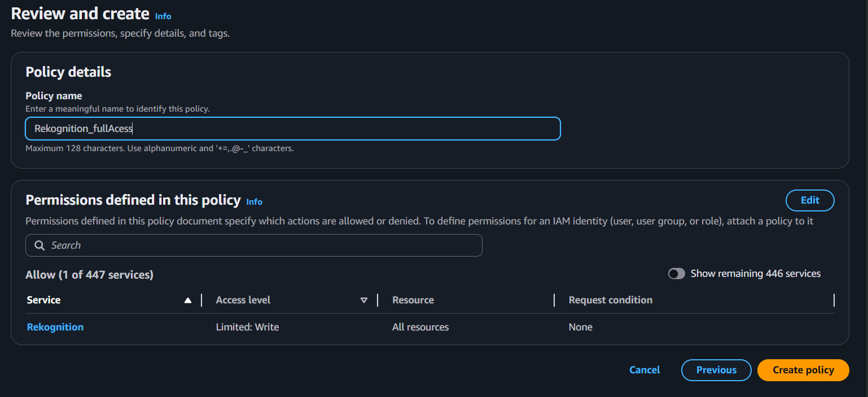This screenshot has height=397, width=868.
Task: Click the Resource column header
Action: [x=413, y=300]
